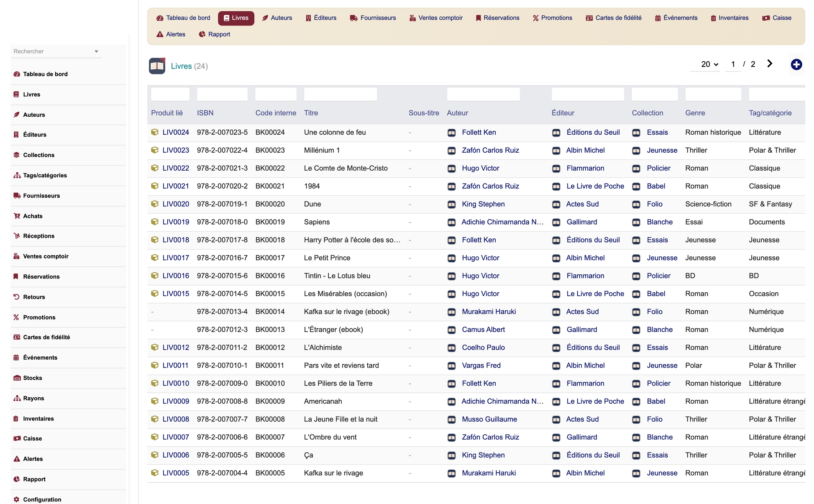Click the publisher icon in the Dune row
This screenshot has width=814, height=504.
pos(556,204)
